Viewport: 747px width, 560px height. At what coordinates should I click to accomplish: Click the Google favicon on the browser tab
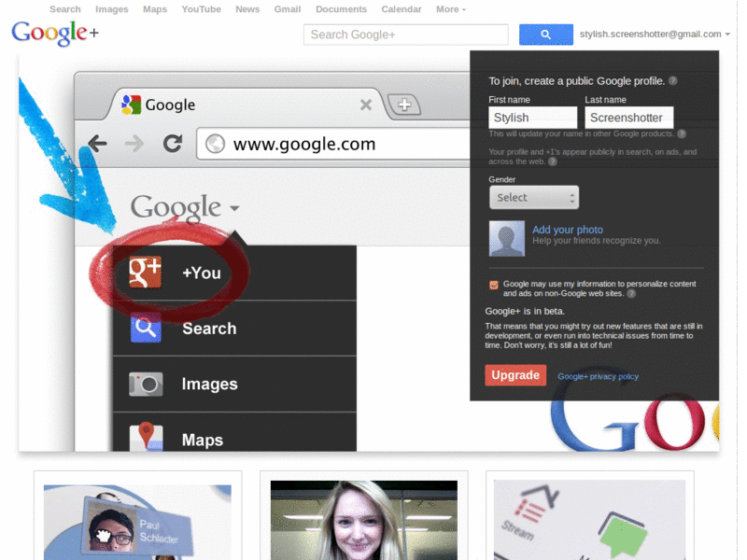[133, 105]
